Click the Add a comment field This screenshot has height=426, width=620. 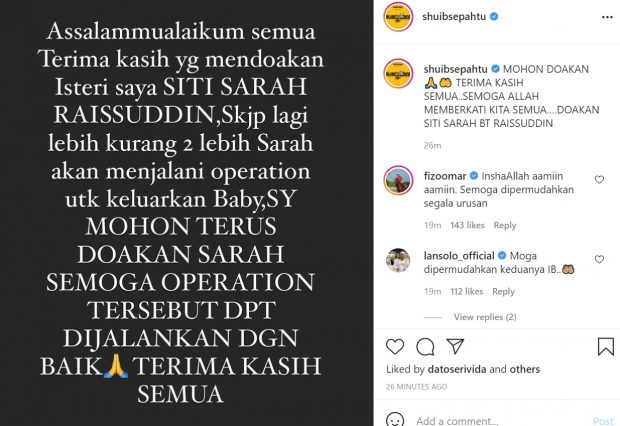(502, 420)
